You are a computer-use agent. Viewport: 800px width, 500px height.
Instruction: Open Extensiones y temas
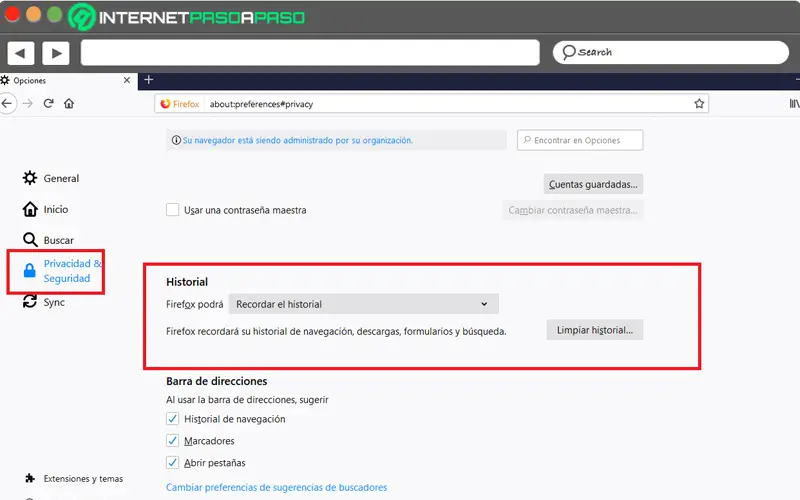(73, 479)
